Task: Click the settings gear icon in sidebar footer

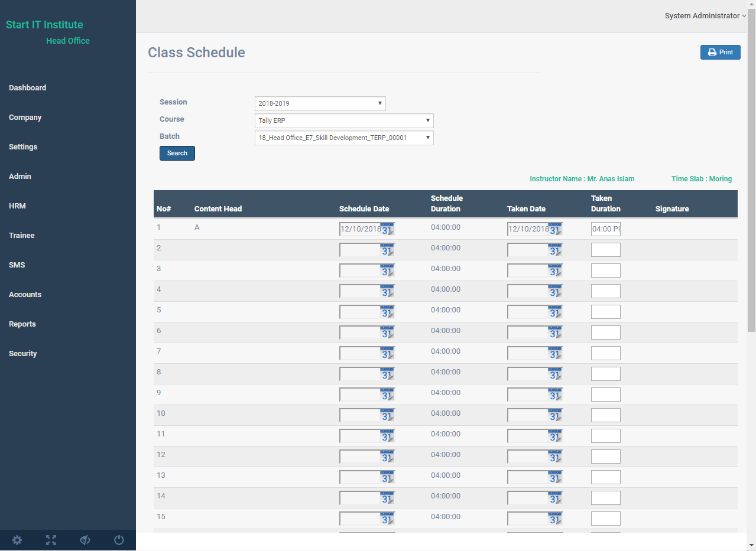Action: coord(17,540)
